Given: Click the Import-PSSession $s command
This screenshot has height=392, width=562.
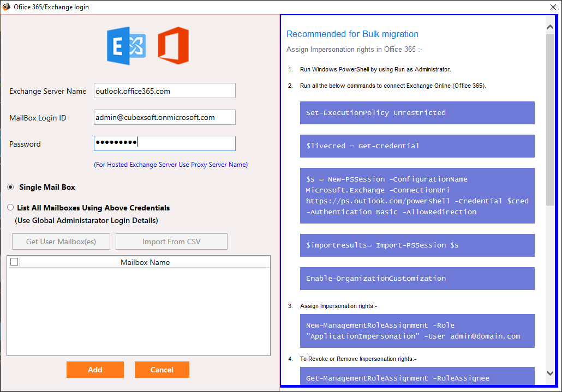Looking at the screenshot, I should point(417,245).
